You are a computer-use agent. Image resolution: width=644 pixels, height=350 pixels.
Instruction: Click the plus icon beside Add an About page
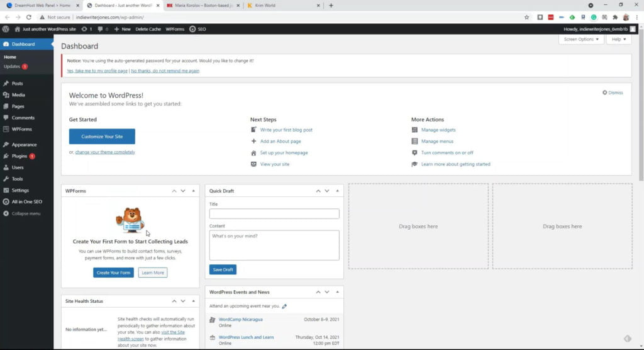pyautogui.click(x=253, y=141)
